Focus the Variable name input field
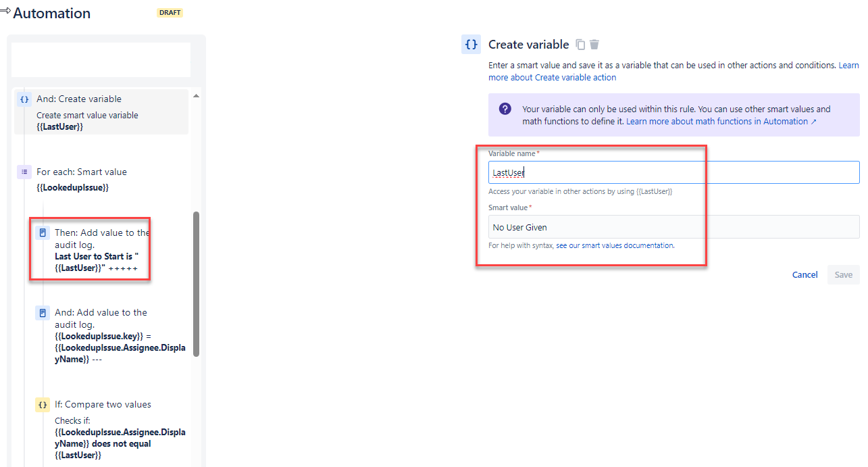 (x=674, y=172)
